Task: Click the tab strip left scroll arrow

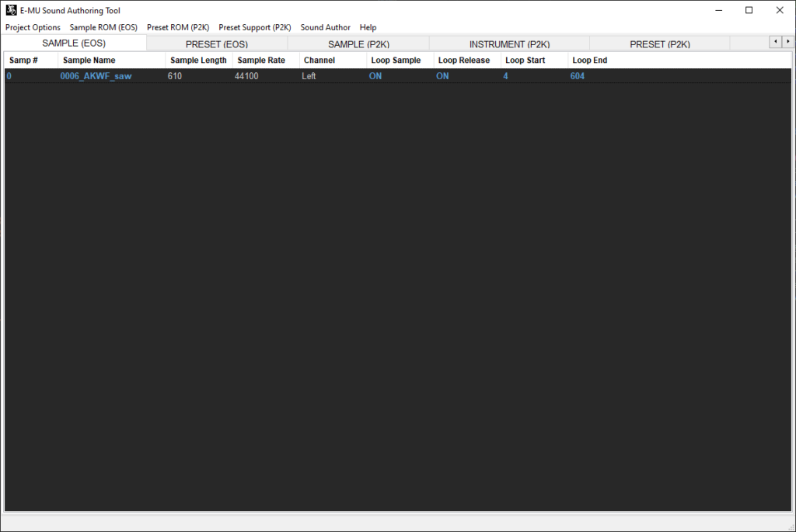Action: point(775,42)
